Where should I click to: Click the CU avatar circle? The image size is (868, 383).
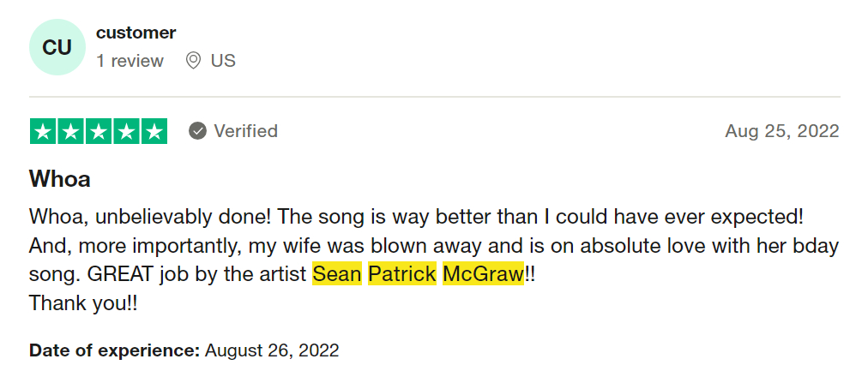57,47
